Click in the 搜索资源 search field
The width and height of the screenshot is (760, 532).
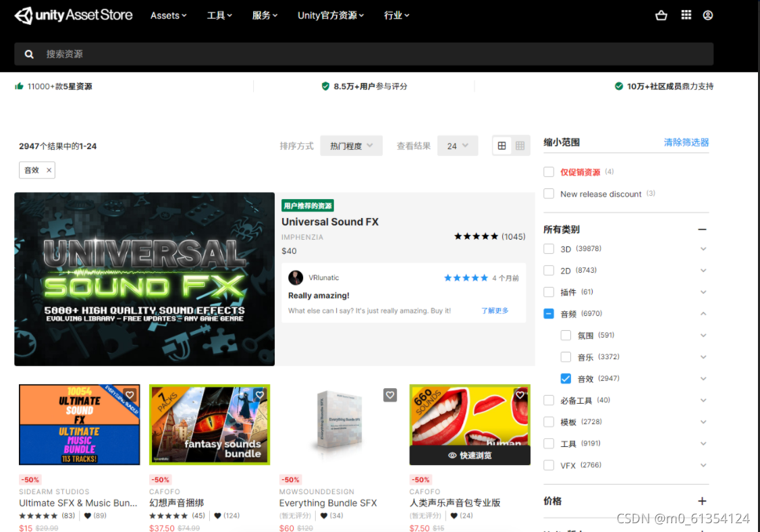364,54
